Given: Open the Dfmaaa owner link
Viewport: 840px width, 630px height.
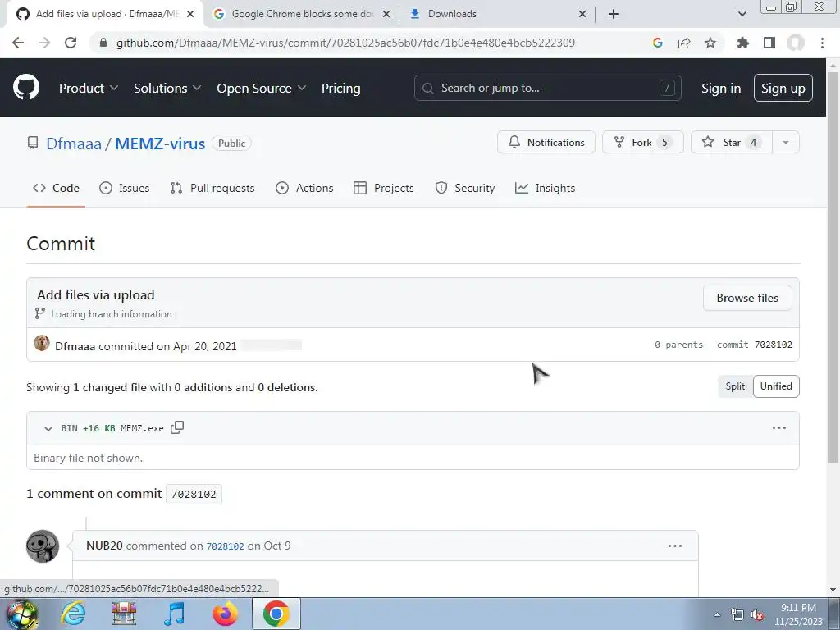Looking at the screenshot, I should [x=73, y=144].
